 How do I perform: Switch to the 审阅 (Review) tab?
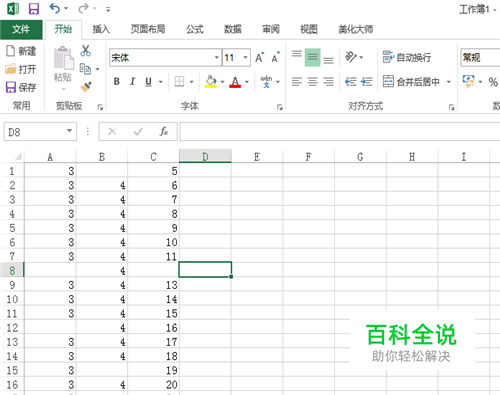(x=271, y=29)
